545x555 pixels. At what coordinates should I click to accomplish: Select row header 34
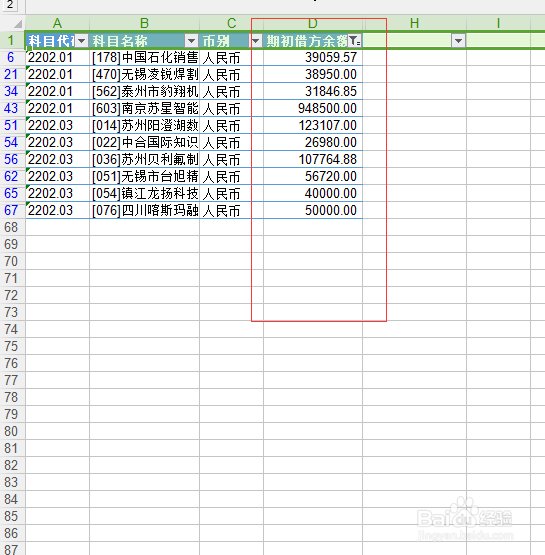[x=13, y=91]
